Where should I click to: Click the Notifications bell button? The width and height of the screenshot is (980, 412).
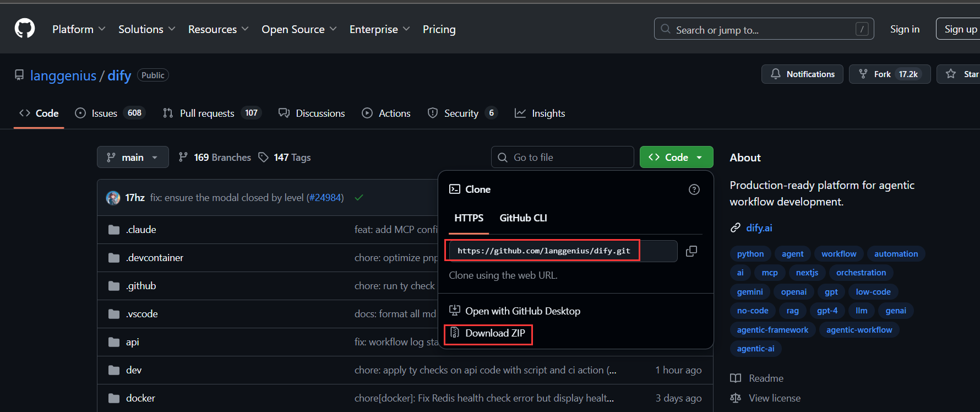point(802,74)
